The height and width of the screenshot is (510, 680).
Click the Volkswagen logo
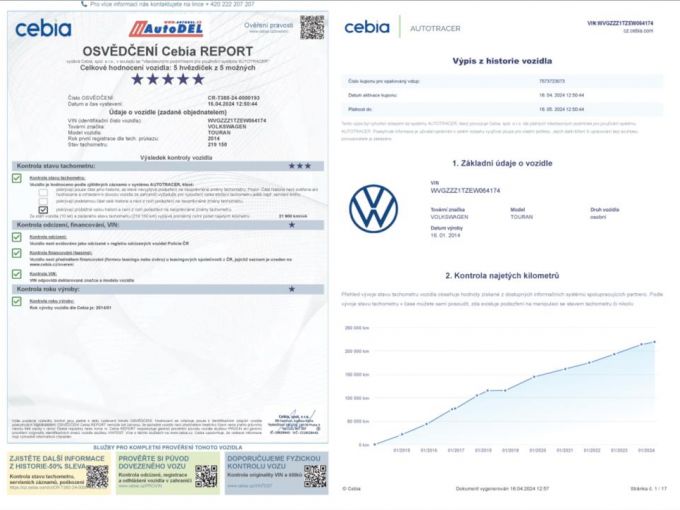click(373, 209)
